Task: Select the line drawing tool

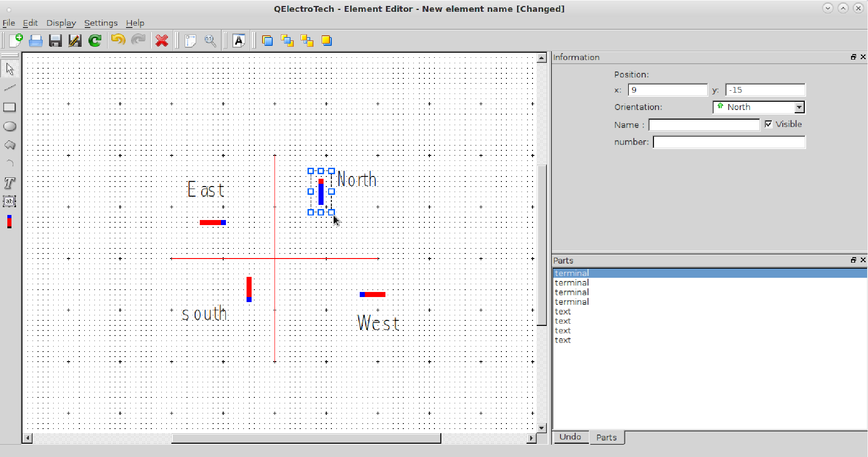Action: [10, 88]
